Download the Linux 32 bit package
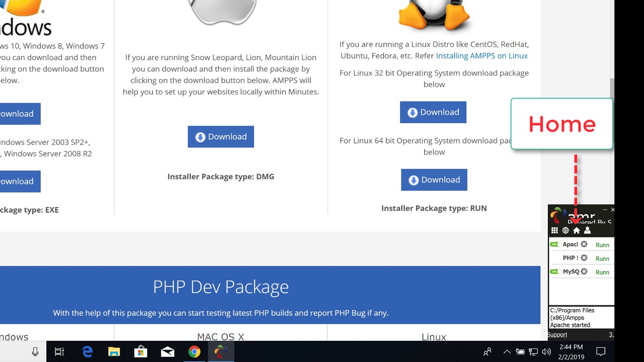Screen dimensions: 644x362 coord(433,112)
